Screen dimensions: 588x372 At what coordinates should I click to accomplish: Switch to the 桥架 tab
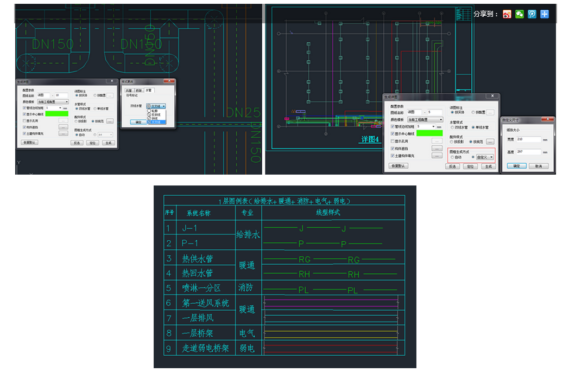pos(139,90)
